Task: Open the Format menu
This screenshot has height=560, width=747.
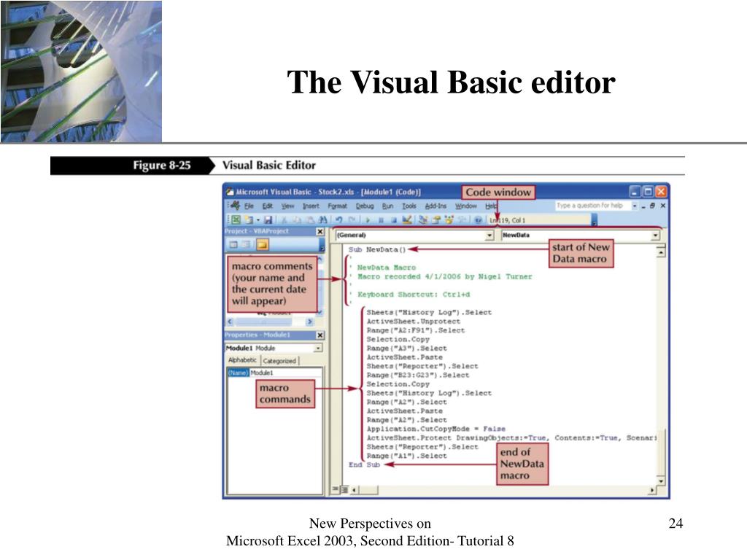Action: tap(337, 206)
